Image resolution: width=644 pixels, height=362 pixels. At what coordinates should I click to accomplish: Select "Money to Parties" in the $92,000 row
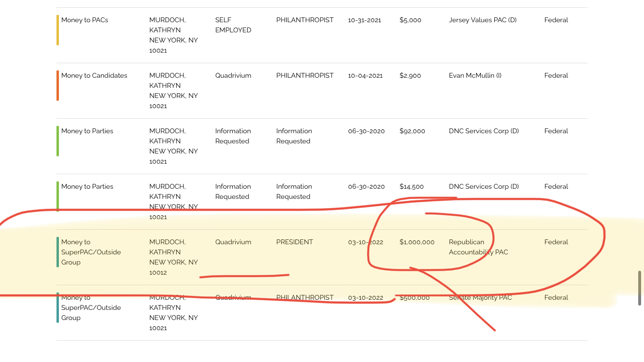87,131
